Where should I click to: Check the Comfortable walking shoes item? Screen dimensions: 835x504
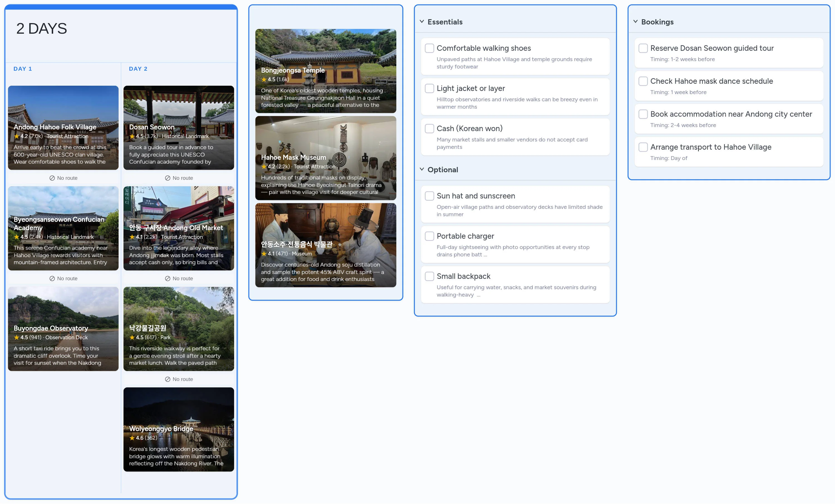(x=429, y=48)
